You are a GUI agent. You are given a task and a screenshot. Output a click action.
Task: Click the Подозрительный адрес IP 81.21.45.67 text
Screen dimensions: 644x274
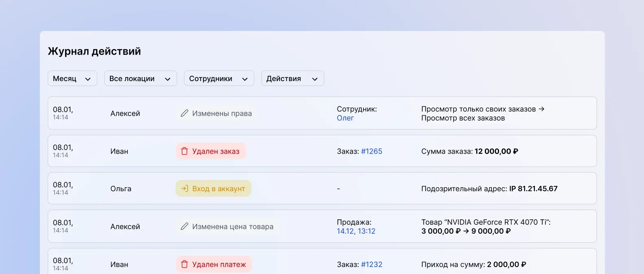489,189
